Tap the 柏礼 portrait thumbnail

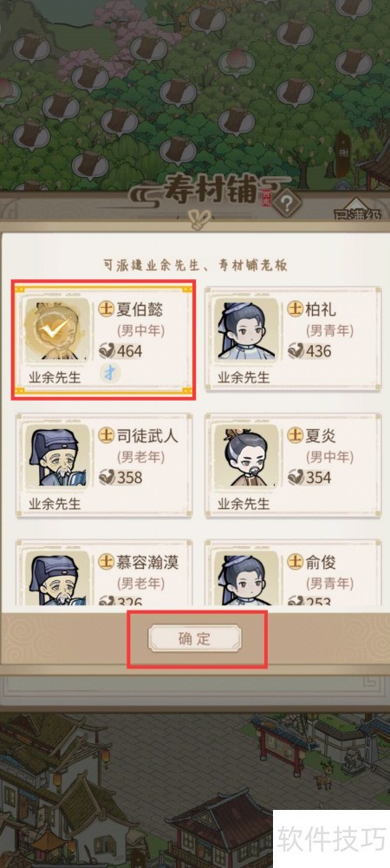pos(247,330)
